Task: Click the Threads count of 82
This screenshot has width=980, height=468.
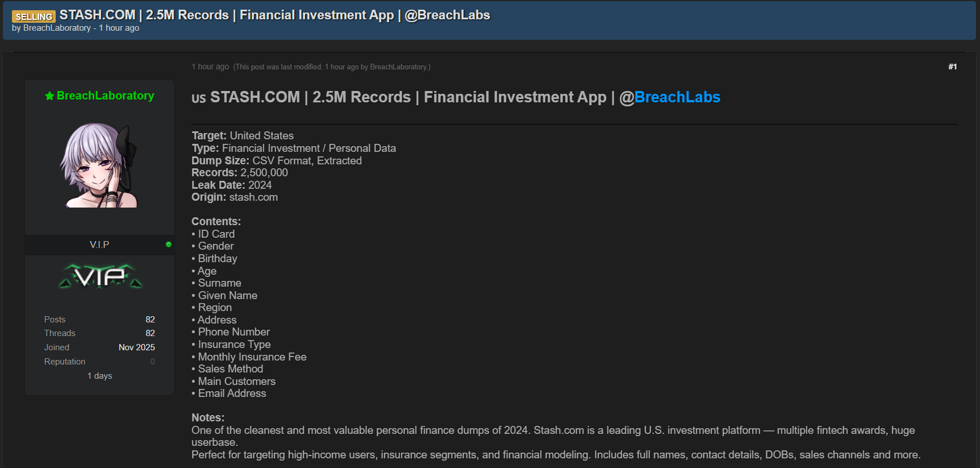Action: [150, 333]
